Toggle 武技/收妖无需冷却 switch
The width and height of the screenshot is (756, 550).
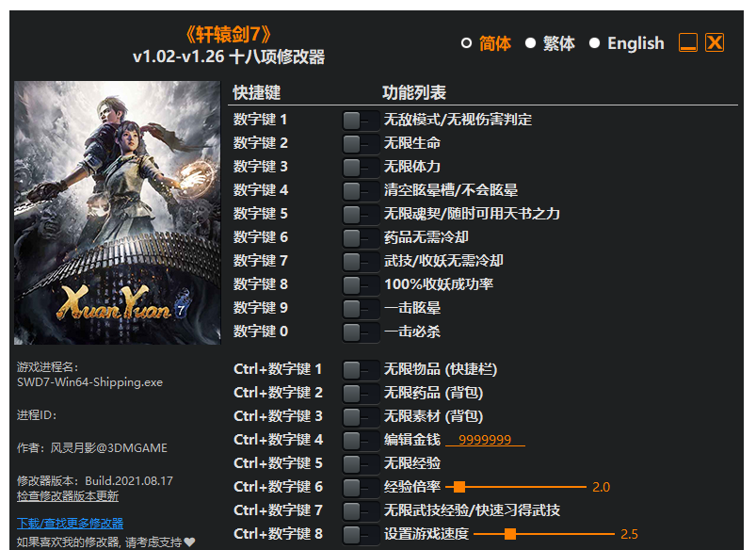coord(361,262)
